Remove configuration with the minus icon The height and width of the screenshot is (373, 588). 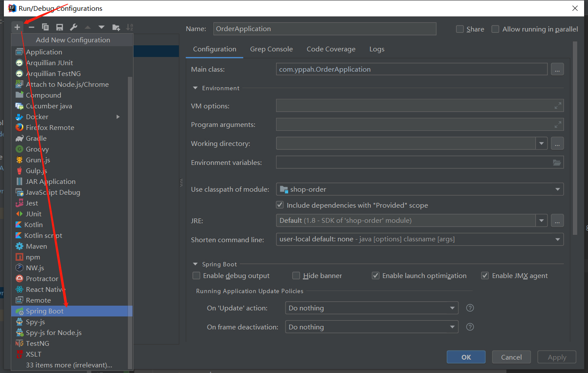32,27
